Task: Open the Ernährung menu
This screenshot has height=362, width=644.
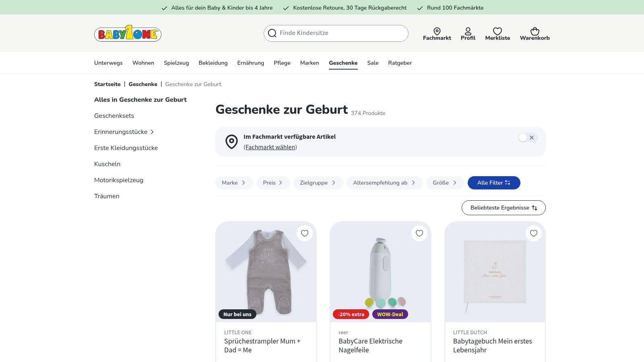Action: [251, 63]
